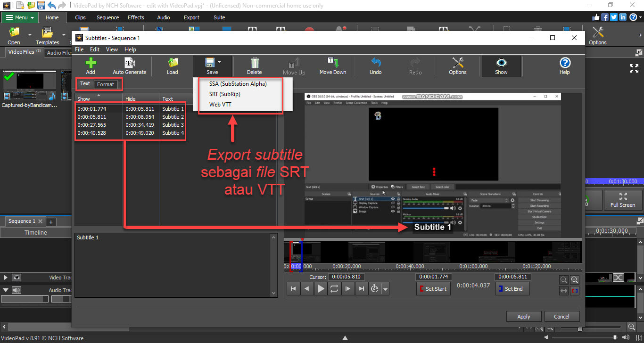Click the Save floppy disk icon

click(x=210, y=63)
